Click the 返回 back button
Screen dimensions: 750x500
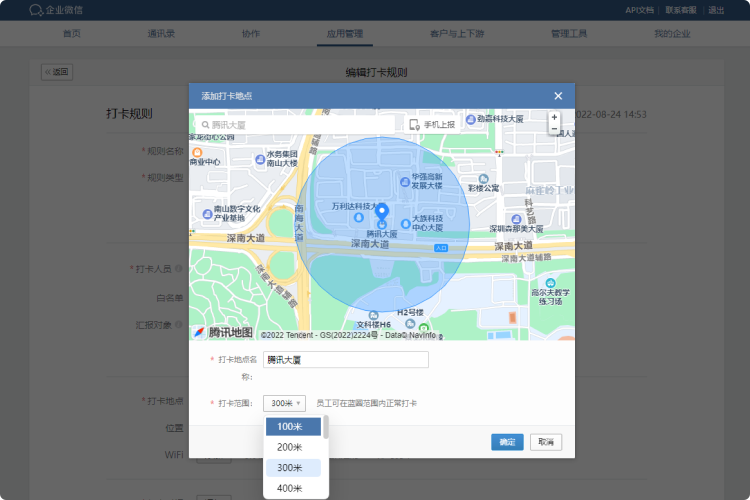(57, 72)
